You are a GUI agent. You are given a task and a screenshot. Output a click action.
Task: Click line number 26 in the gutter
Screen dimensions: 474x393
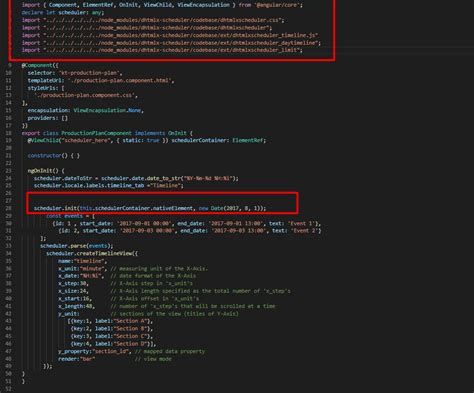(9, 193)
